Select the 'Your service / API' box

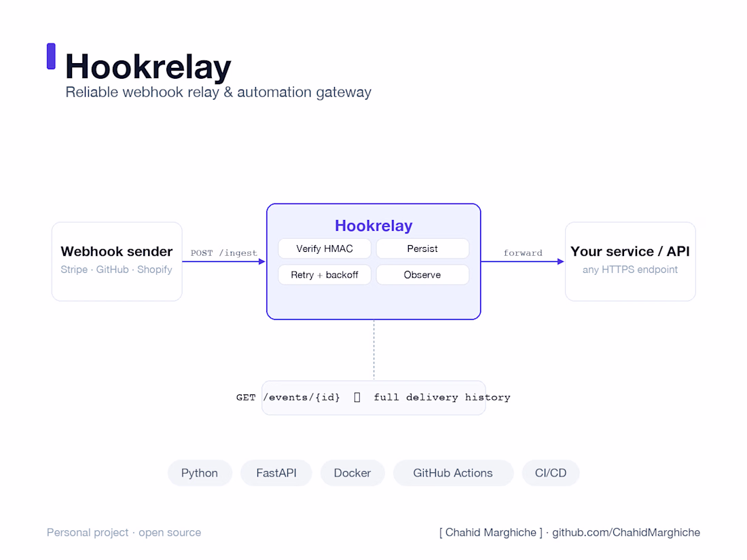point(630,261)
